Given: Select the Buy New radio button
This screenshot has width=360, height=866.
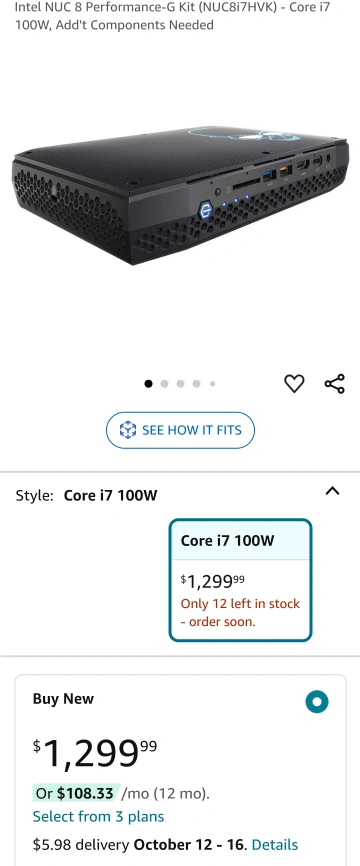Looking at the screenshot, I should 316,702.
